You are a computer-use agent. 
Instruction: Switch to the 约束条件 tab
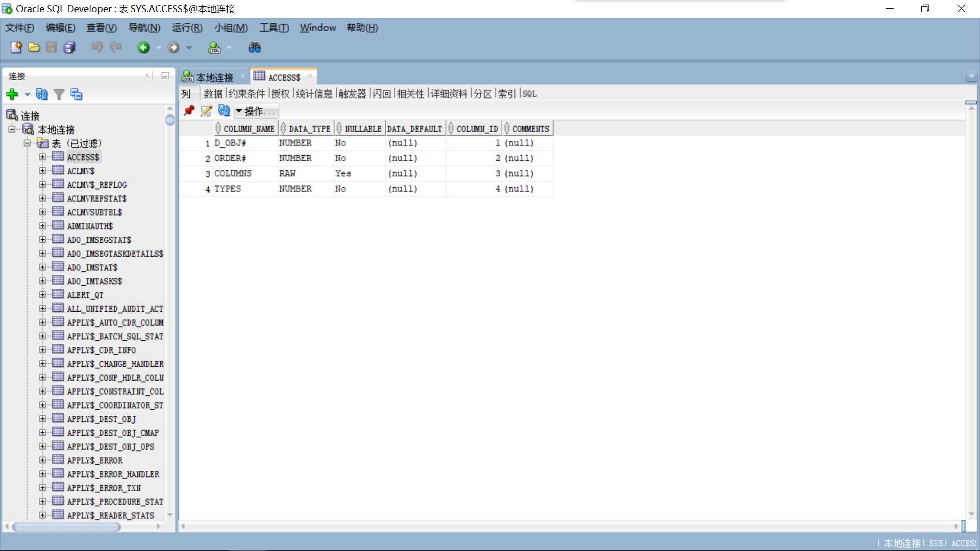click(247, 93)
